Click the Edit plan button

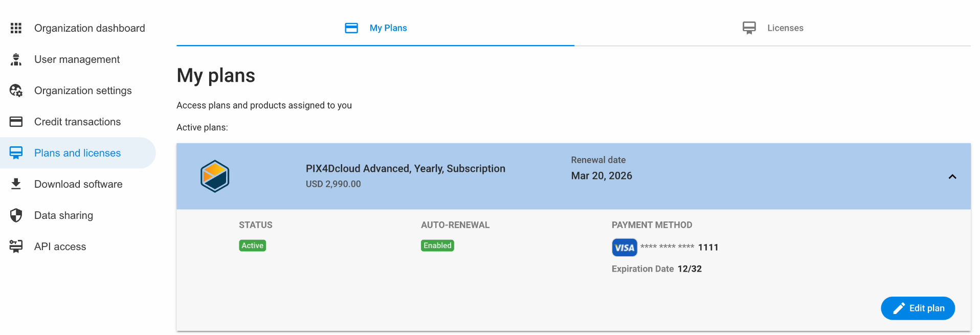point(917,308)
